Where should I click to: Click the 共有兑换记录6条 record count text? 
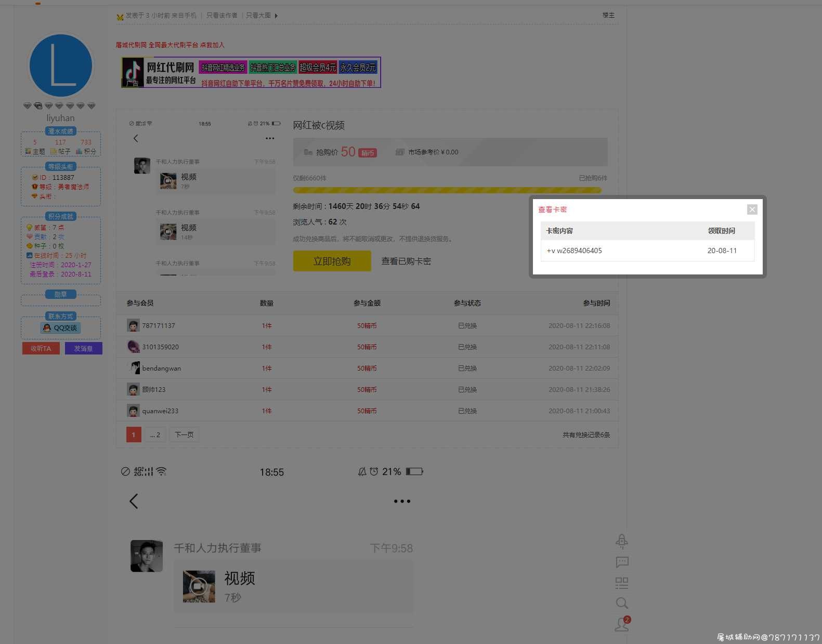[586, 435]
